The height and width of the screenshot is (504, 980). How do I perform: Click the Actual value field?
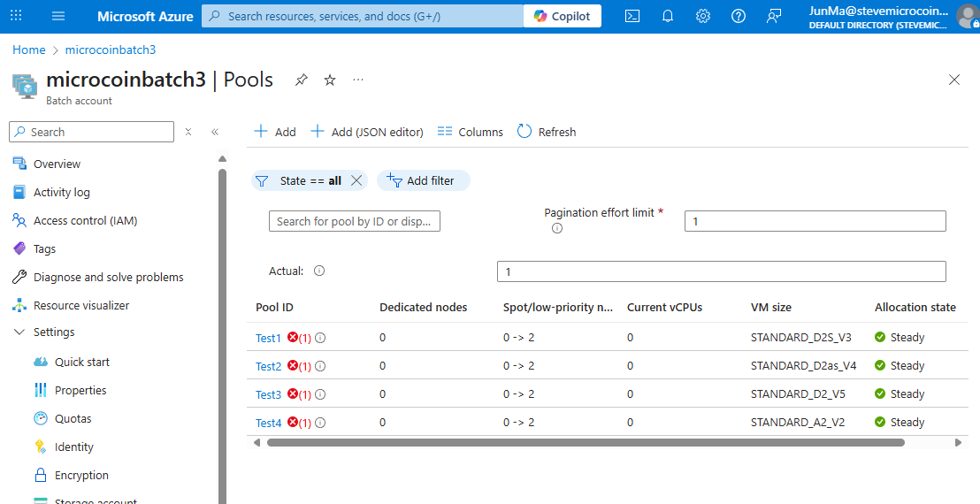721,271
